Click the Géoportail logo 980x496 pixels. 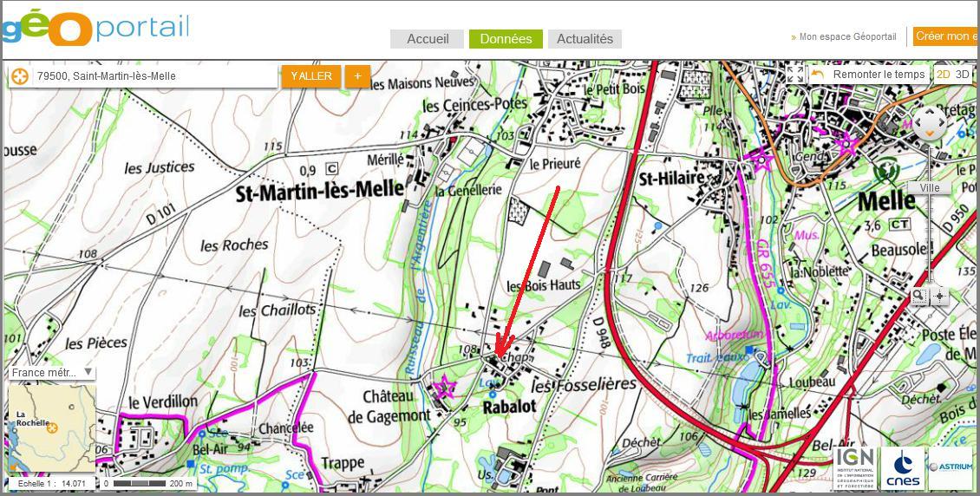(95, 28)
